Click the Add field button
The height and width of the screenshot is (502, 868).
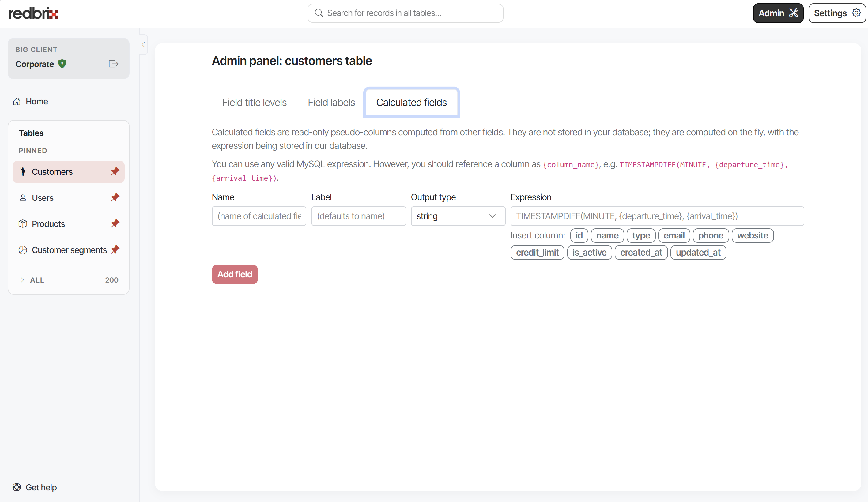tap(235, 274)
